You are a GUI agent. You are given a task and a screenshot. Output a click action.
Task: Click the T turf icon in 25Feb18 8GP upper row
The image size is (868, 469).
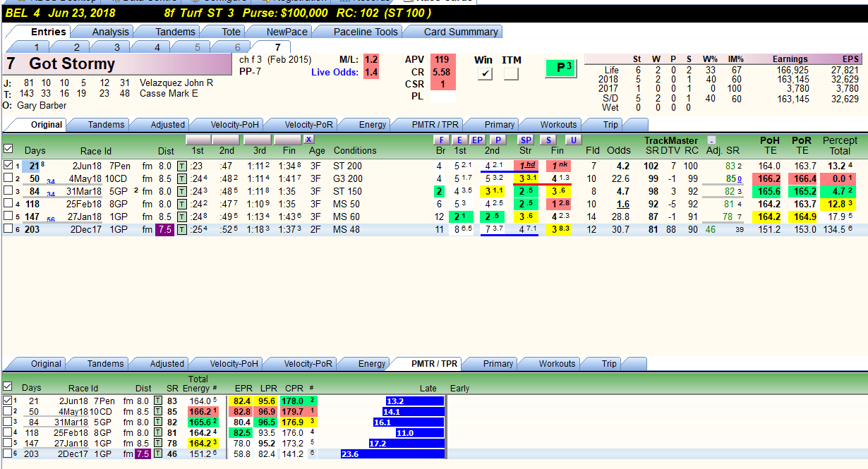pos(181,204)
